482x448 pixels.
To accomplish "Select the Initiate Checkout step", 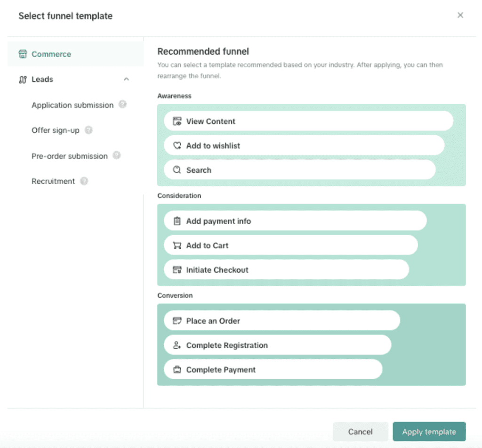I will [x=287, y=269].
